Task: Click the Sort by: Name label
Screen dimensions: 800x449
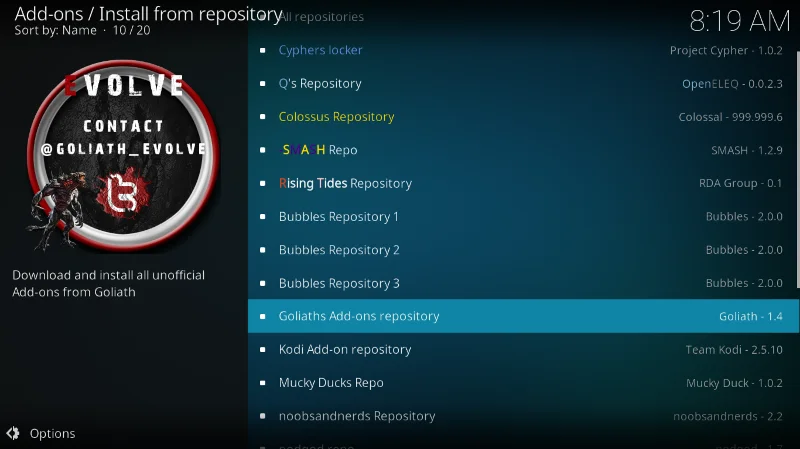Action: pos(55,30)
